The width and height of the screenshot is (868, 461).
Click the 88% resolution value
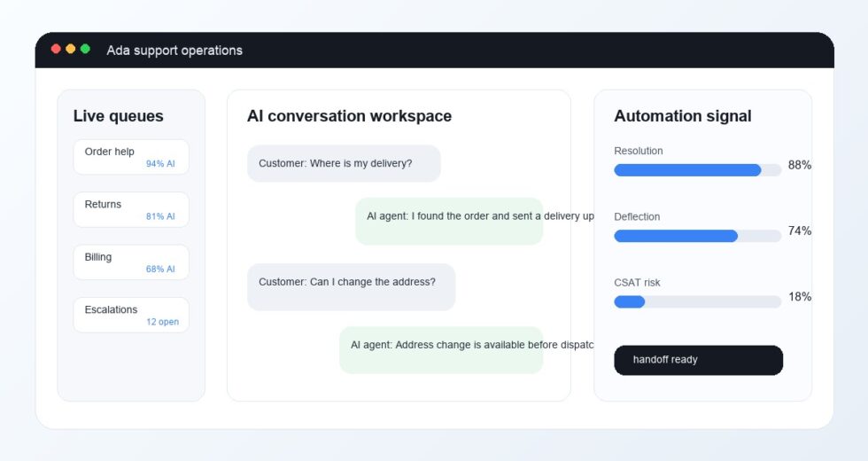800,165
